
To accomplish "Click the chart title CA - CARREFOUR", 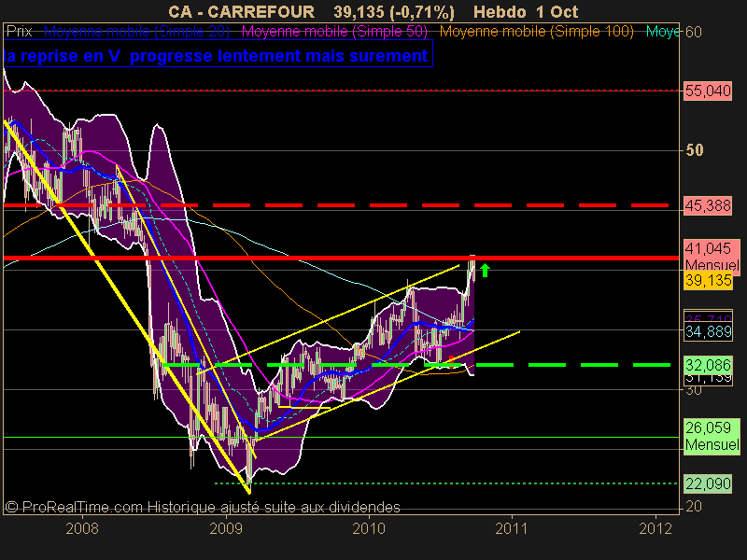I will point(241,11).
